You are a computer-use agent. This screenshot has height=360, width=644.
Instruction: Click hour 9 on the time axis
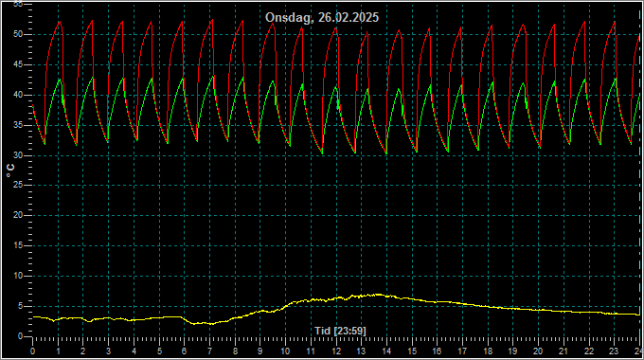pos(260,351)
